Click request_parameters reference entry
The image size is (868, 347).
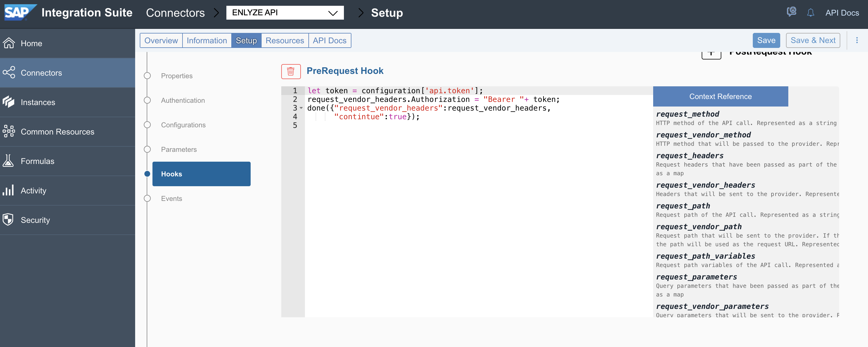(696, 277)
